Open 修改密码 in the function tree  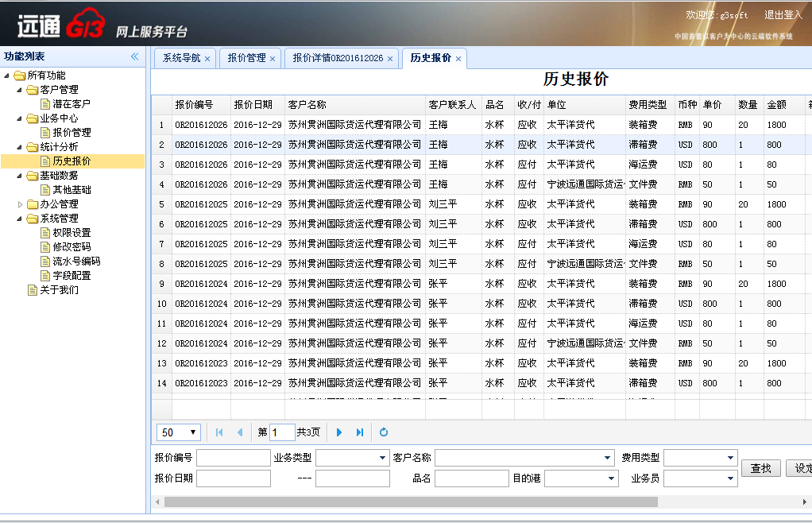[x=72, y=247]
